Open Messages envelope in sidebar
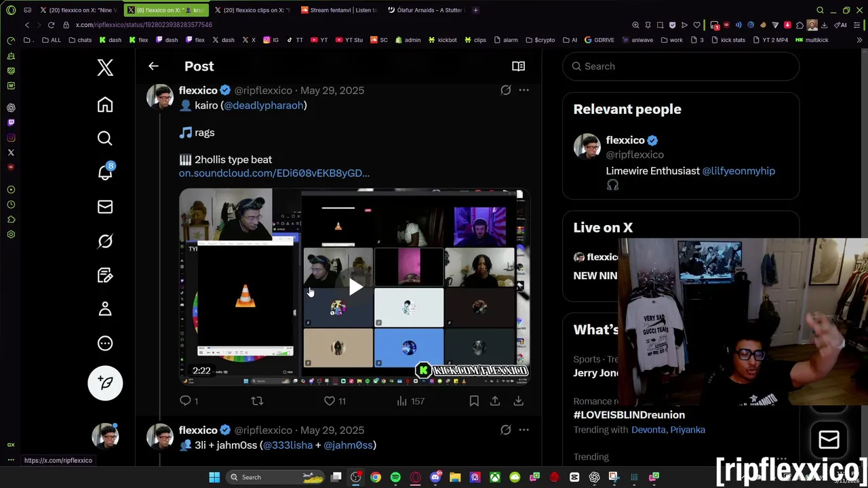Screen dimensions: 868x488 pos(105,207)
